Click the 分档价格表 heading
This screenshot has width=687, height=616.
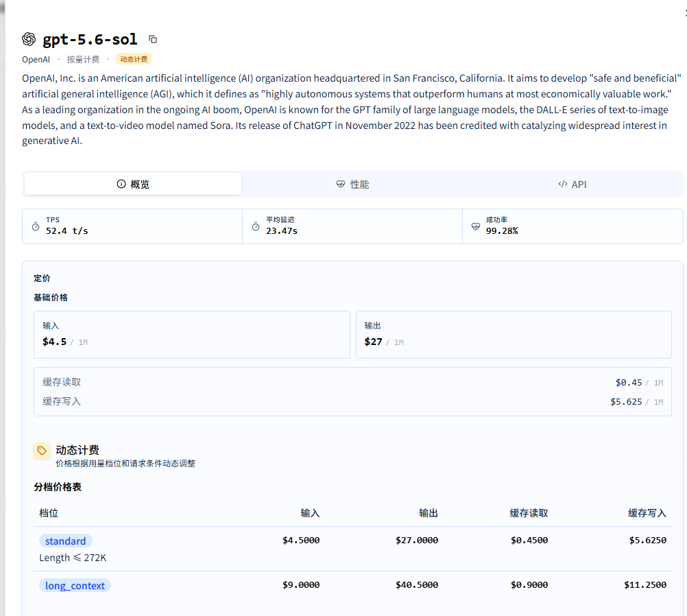point(58,487)
